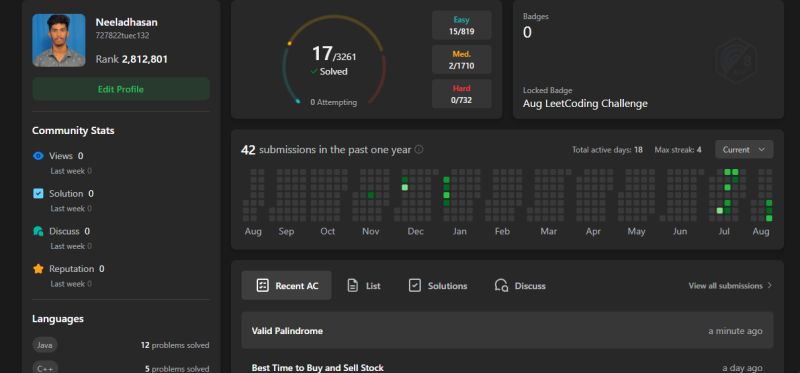800x373 pixels.
Task: Click the light green December heatmap square
Action: click(x=405, y=188)
